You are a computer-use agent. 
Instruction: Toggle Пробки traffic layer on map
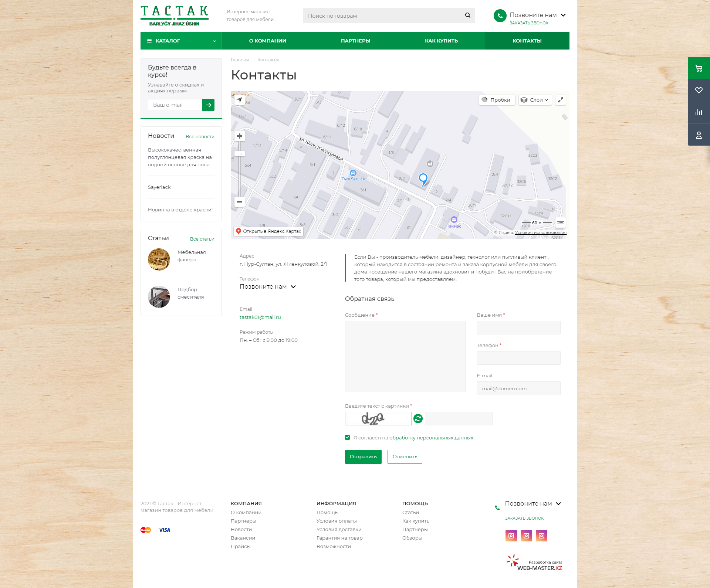click(x=497, y=100)
